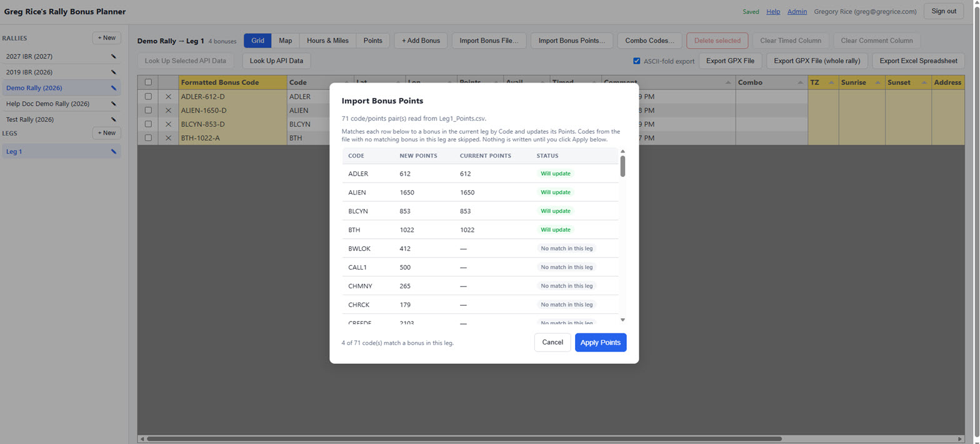
Task: Click + Add Bonus button
Action: 421,41
